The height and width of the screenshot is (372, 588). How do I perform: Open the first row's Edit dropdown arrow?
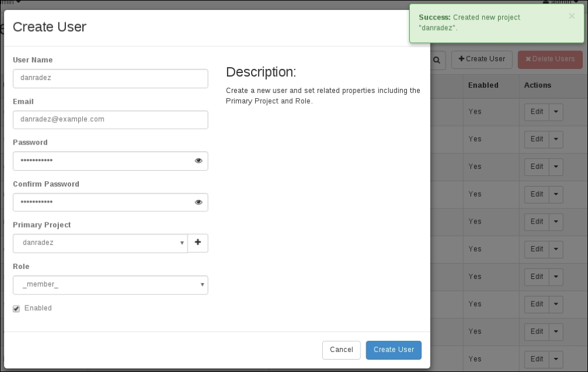556,112
